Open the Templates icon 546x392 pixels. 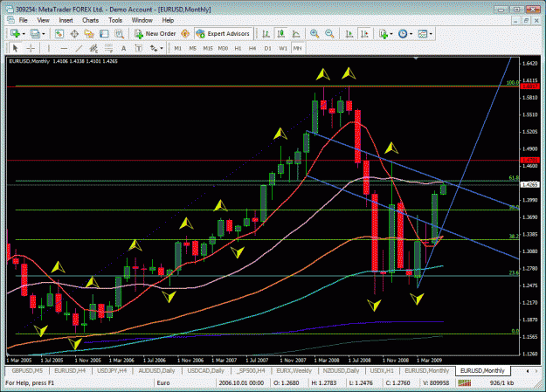click(422, 34)
